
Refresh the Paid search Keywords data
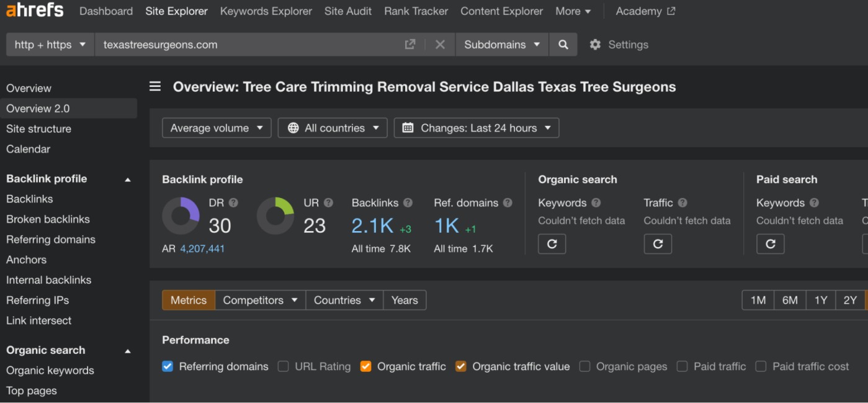tap(770, 244)
